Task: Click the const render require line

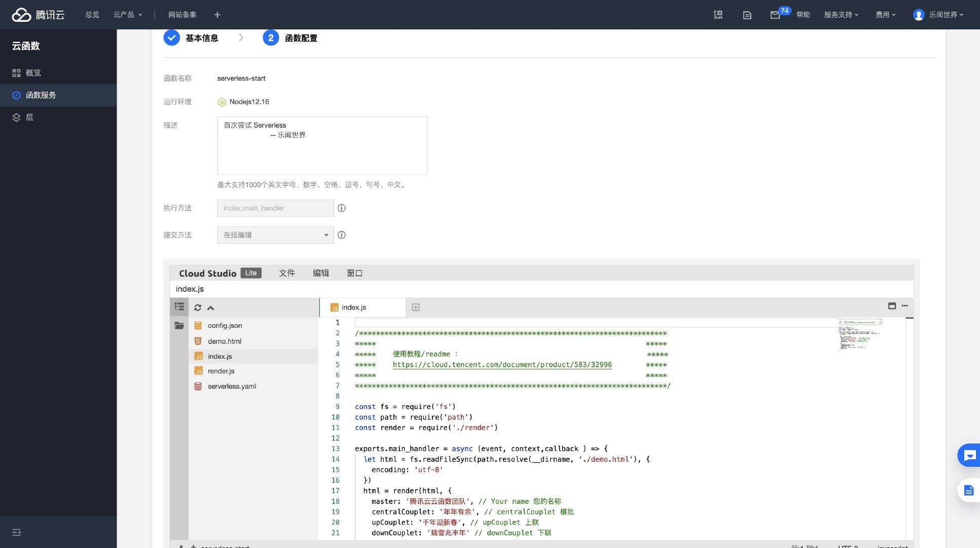Action: [x=426, y=428]
